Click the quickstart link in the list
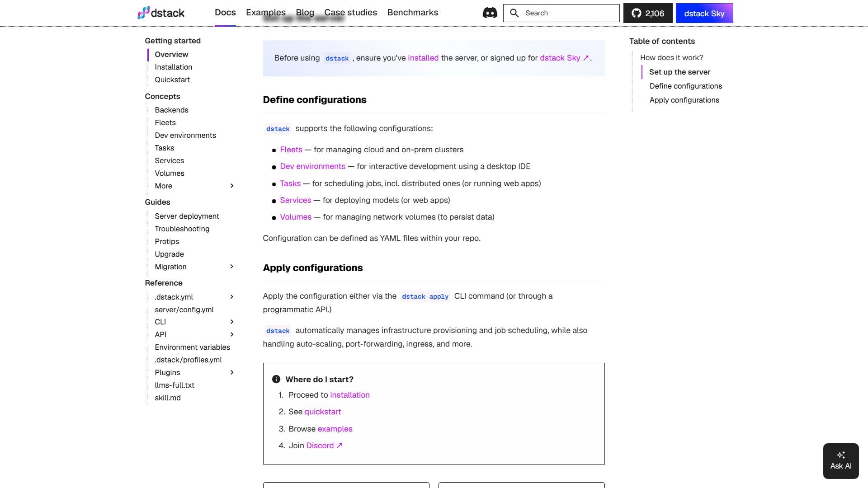The height and width of the screenshot is (488, 868). pyautogui.click(x=323, y=412)
